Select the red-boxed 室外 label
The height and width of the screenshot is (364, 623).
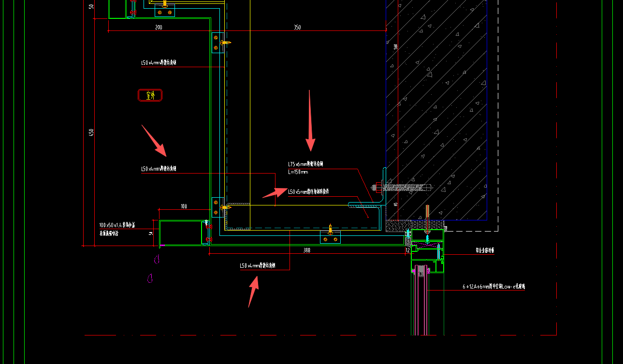[150, 95]
